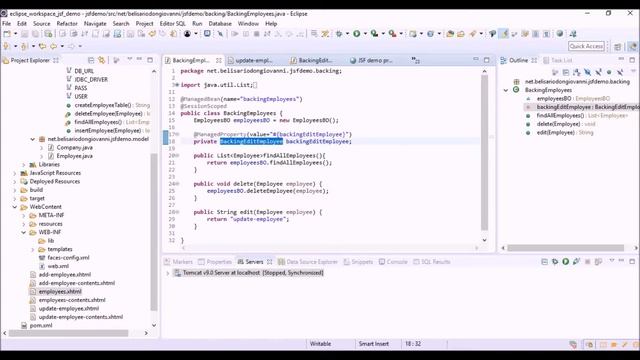Collapse BackingEmployees class in Outline
640x360 pixels.
tap(506, 90)
